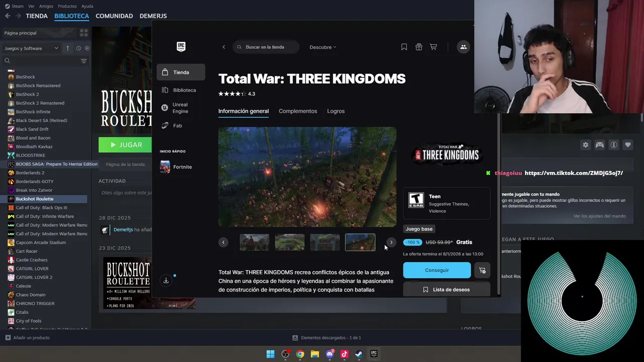Screen dimensions: 644x362
Task: Open Steam library filter options icon
Action: [84, 61]
